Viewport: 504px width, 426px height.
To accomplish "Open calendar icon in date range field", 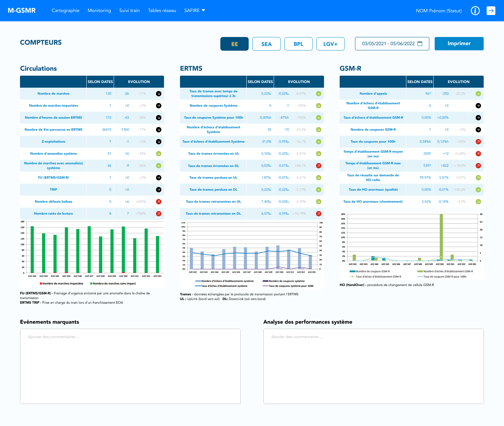I will coord(420,44).
